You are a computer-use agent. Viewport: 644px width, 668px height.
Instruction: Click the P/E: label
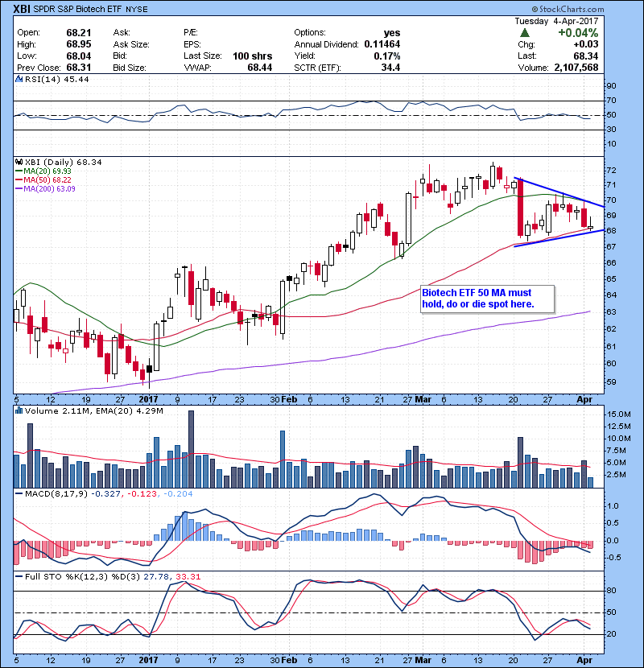coord(191,33)
